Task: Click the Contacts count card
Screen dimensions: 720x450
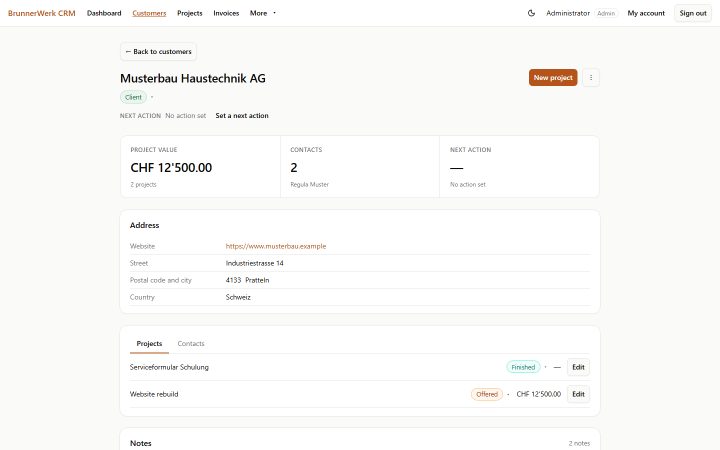Action: [x=360, y=167]
